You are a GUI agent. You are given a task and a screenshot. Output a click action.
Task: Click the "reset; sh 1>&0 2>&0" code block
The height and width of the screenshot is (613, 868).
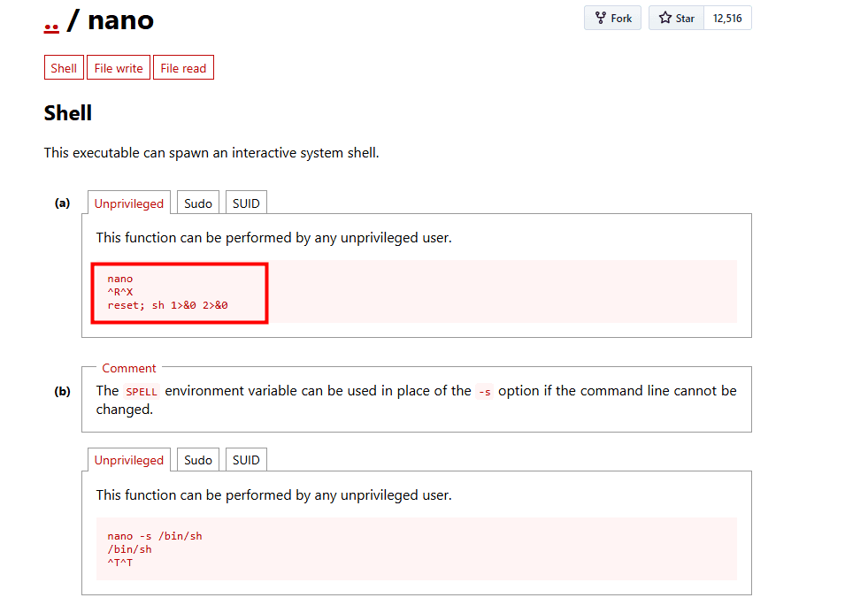(168, 305)
